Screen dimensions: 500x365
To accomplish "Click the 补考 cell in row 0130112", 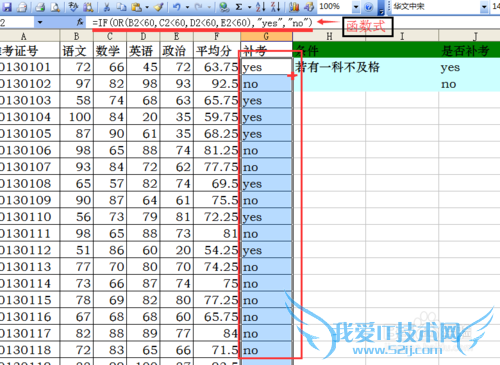I will (x=266, y=250).
